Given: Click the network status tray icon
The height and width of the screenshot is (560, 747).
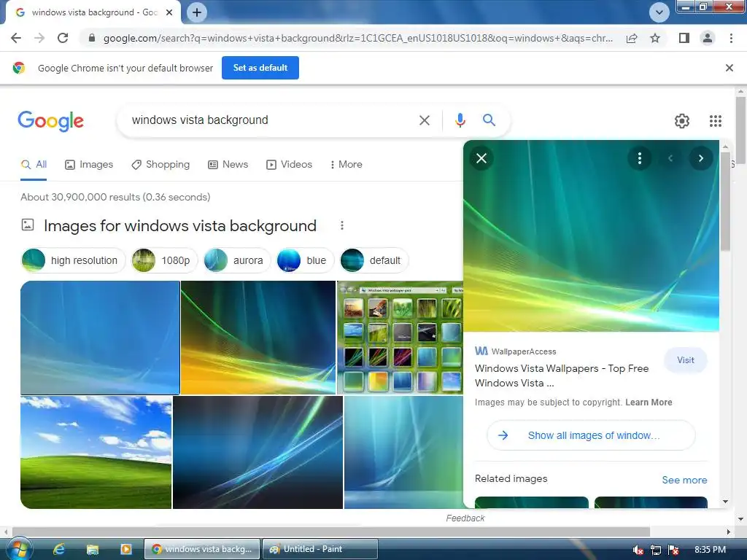Looking at the screenshot, I should click(656, 550).
